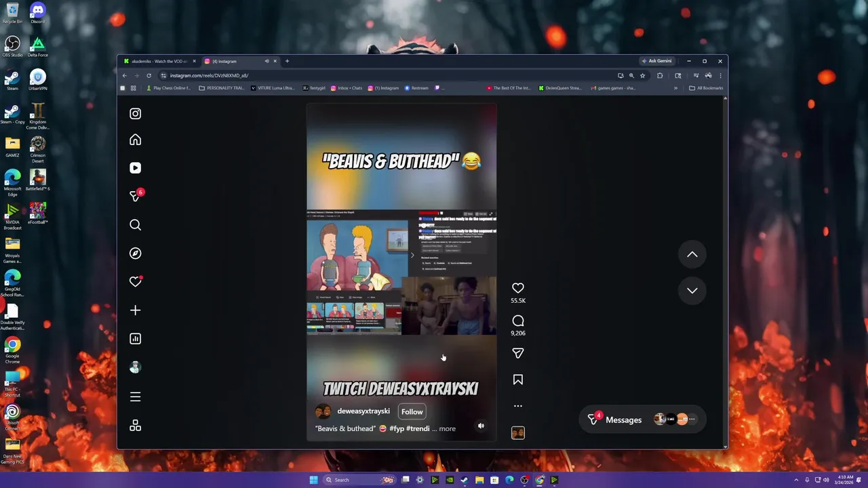Open a new Chrome tab
Image resolution: width=868 pixels, height=488 pixels.
pos(287,61)
